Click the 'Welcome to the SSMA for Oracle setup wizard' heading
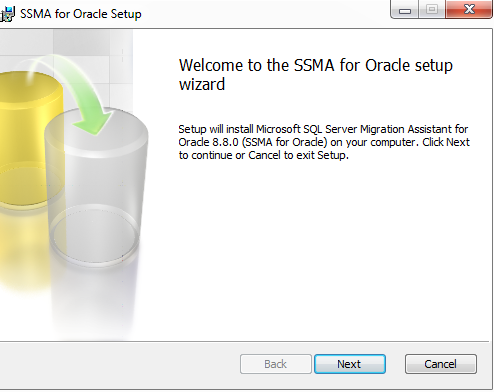The image size is (494, 392). coord(316,74)
